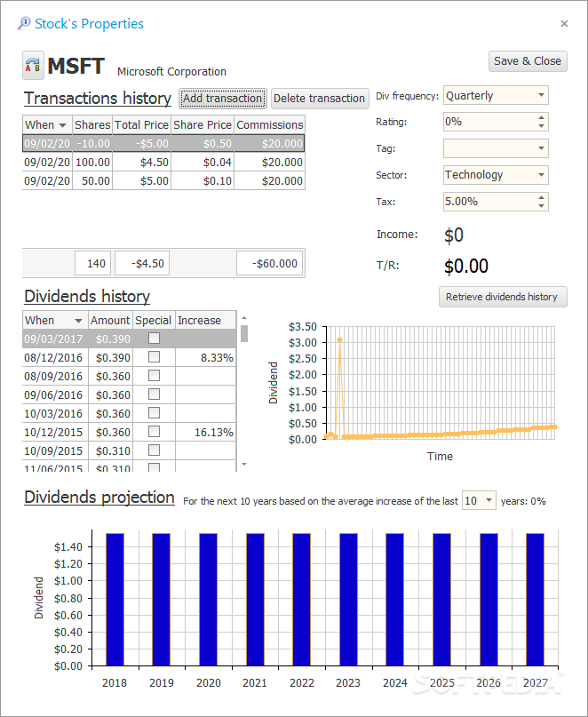Click the Commissions column header
This screenshot has height=717, width=588.
pyautogui.click(x=270, y=125)
